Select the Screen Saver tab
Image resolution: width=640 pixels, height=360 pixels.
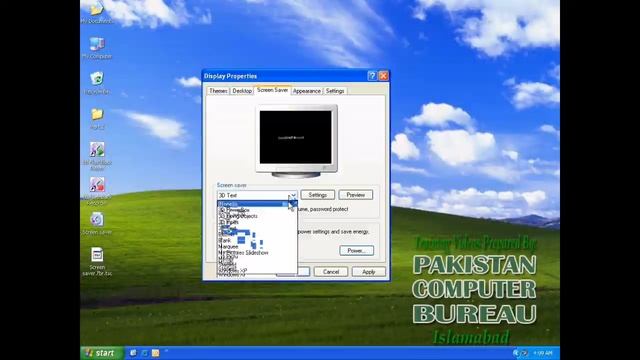coord(272,90)
